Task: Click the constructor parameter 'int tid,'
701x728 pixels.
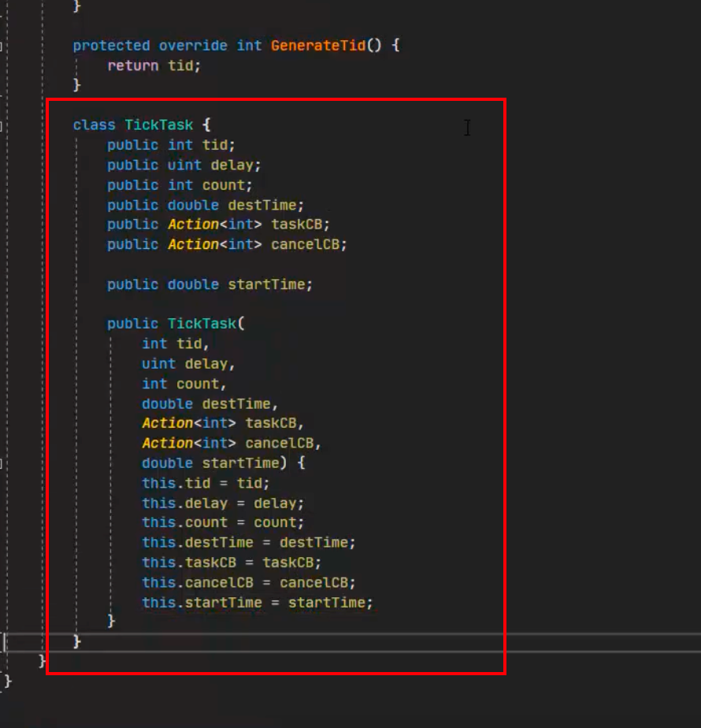Action: tap(176, 344)
